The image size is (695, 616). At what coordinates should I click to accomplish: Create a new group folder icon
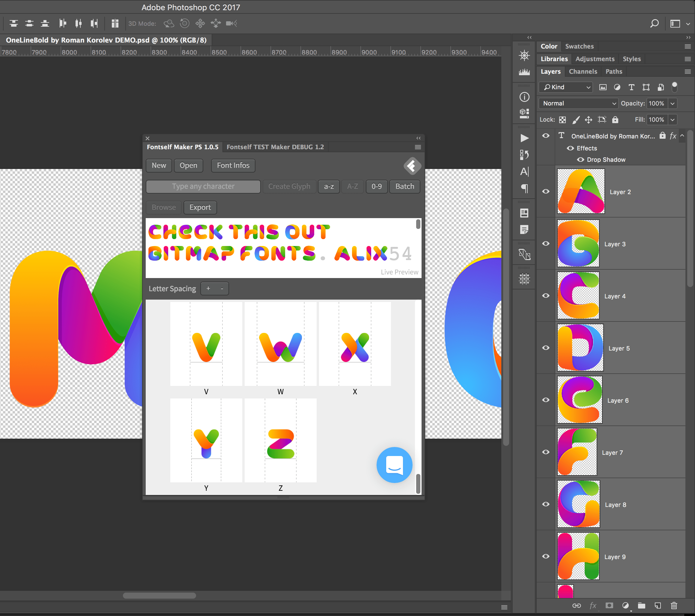[x=641, y=605]
